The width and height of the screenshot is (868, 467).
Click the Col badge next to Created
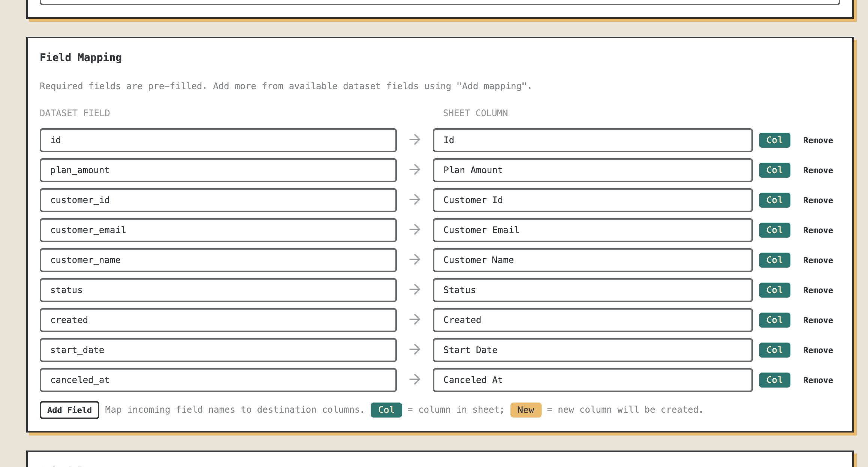[774, 320]
